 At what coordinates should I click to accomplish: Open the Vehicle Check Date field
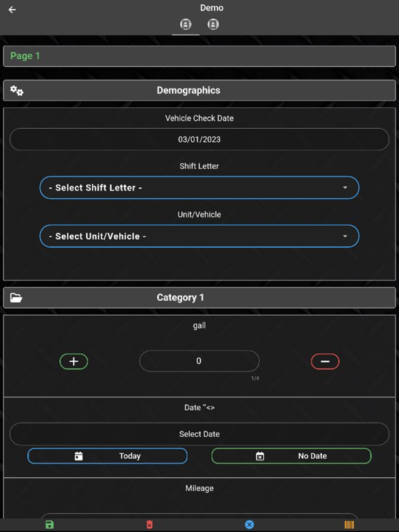[x=199, y=139]
